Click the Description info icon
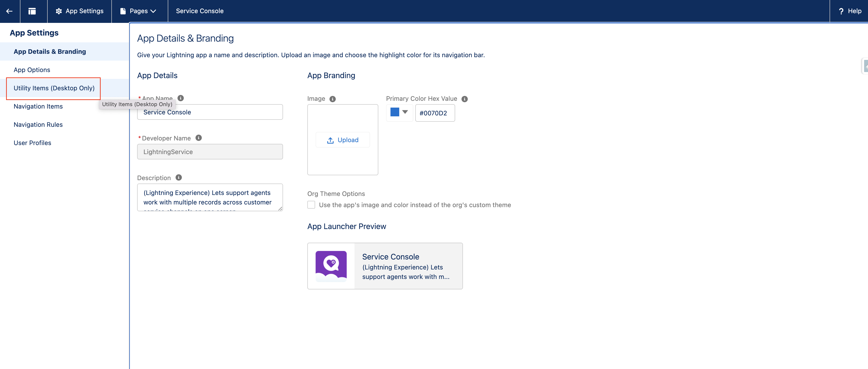 179,177
